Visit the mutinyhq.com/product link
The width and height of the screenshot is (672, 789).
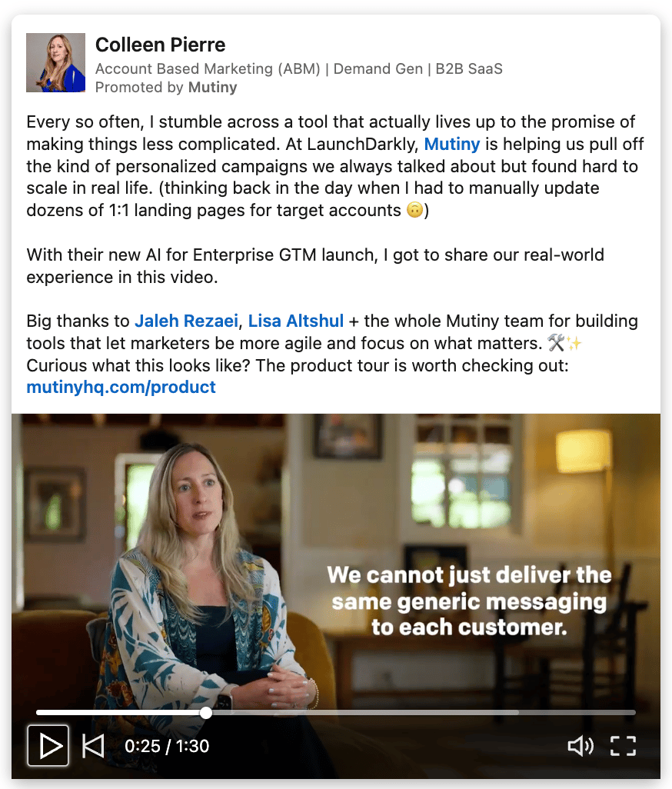[121, 387]
